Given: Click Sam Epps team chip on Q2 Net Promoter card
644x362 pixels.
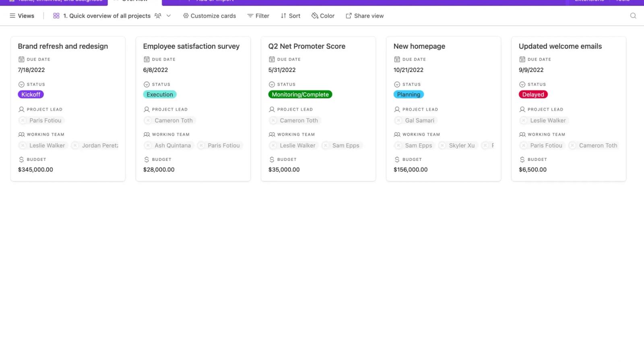Looking at the screenshot, I should [x=342, y=145].
